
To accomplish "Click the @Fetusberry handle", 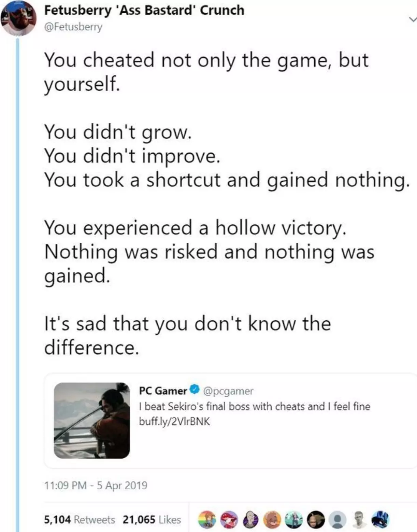I will pyautogui.click(x=73, y=27).
